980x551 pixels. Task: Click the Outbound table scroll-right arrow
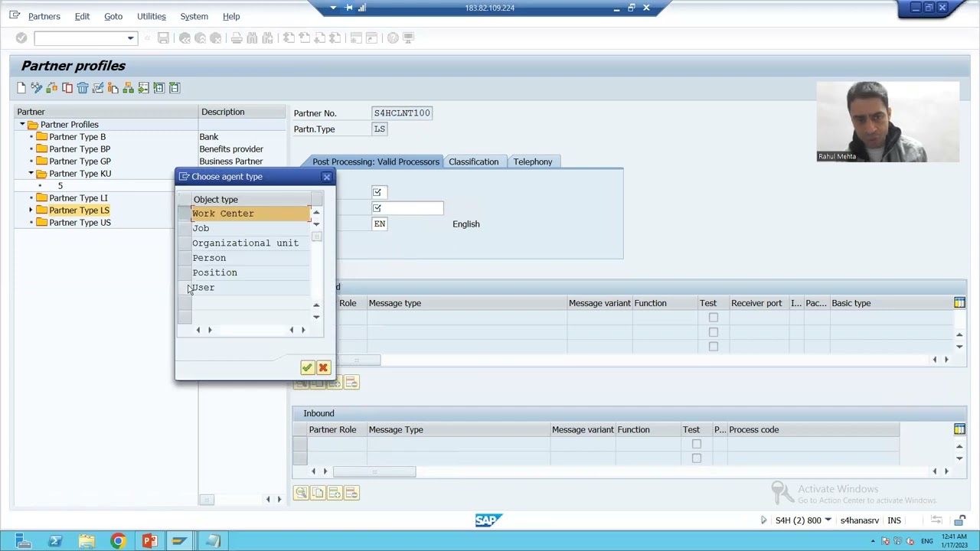coord(946,360)
